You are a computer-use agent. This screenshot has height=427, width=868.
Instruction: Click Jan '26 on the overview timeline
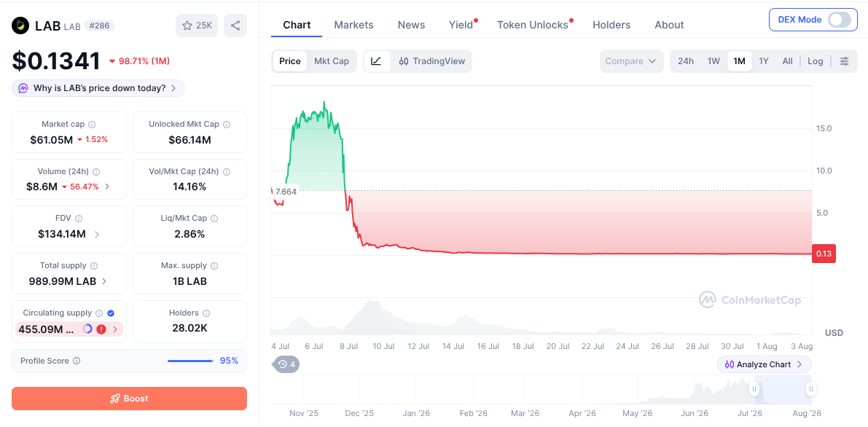416,413
